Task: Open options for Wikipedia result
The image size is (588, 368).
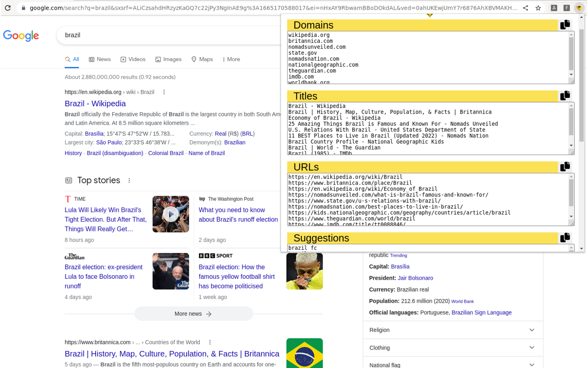Action: click(x=164, y=92)
